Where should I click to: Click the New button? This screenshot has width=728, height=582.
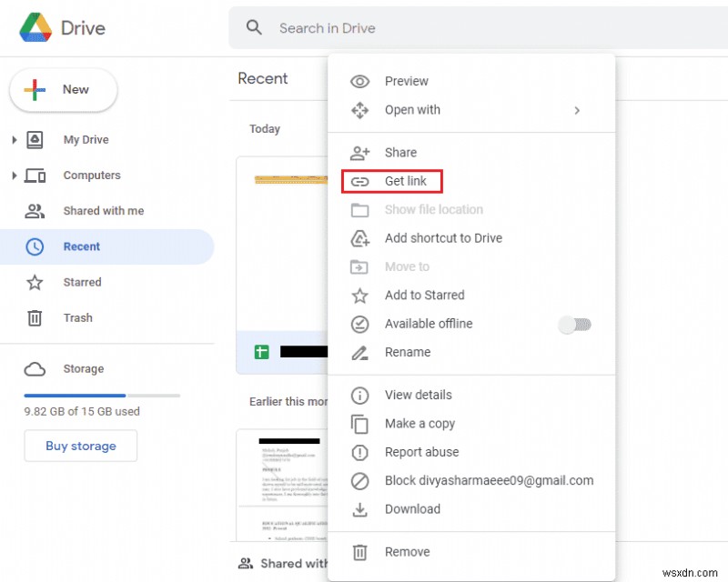pos(62,90)
